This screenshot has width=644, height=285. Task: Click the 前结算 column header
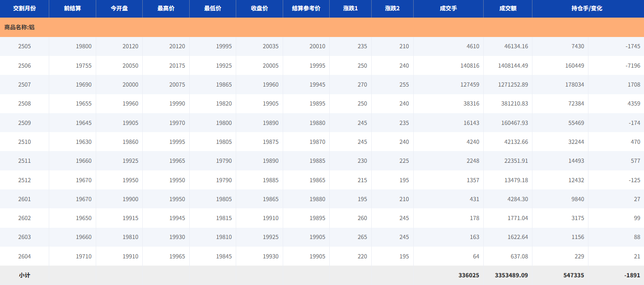point(72,9)
